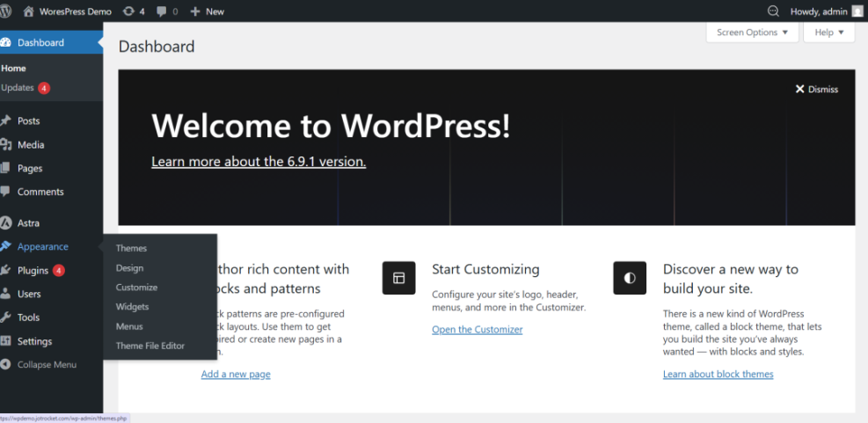Select Design in Appearance submenu

pos(129,268)
